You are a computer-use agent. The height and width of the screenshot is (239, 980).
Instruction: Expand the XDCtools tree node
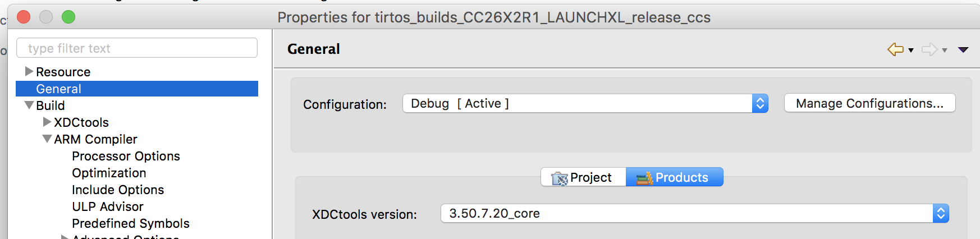coord(47,122)
